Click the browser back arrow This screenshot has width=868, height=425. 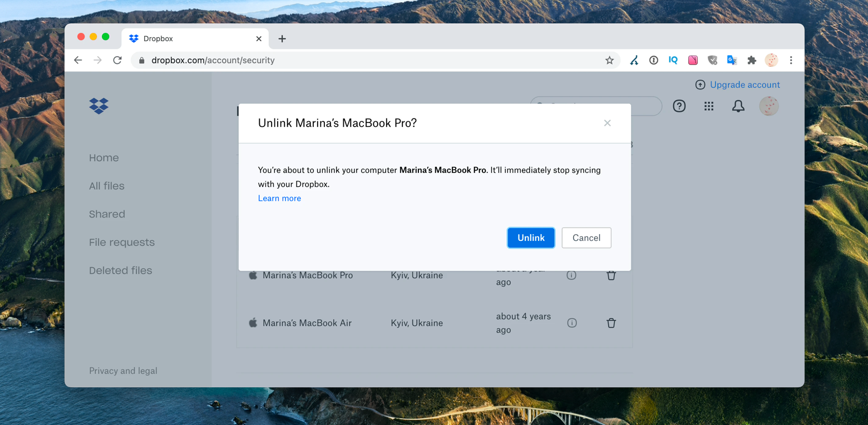(78, 60)
